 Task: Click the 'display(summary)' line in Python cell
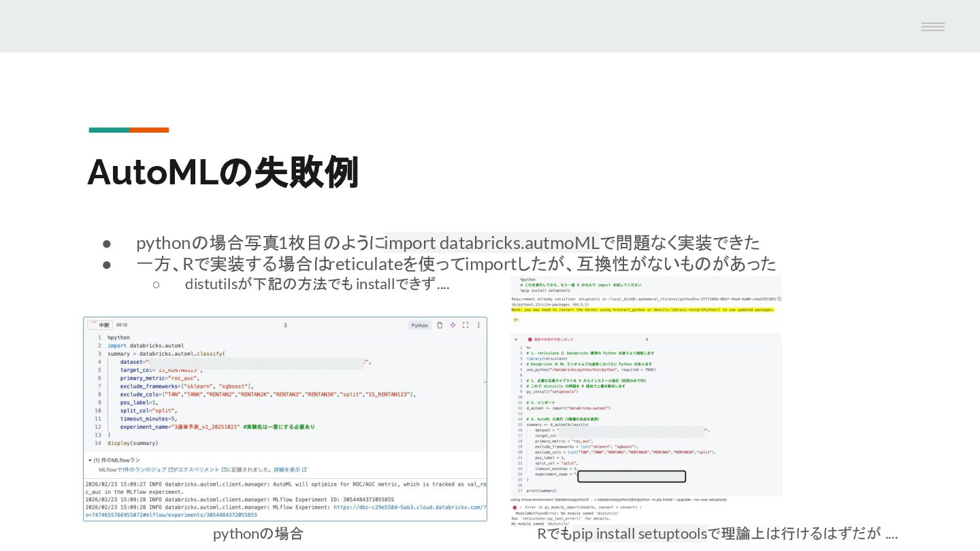pyautogui.click(x=133, y=443)
